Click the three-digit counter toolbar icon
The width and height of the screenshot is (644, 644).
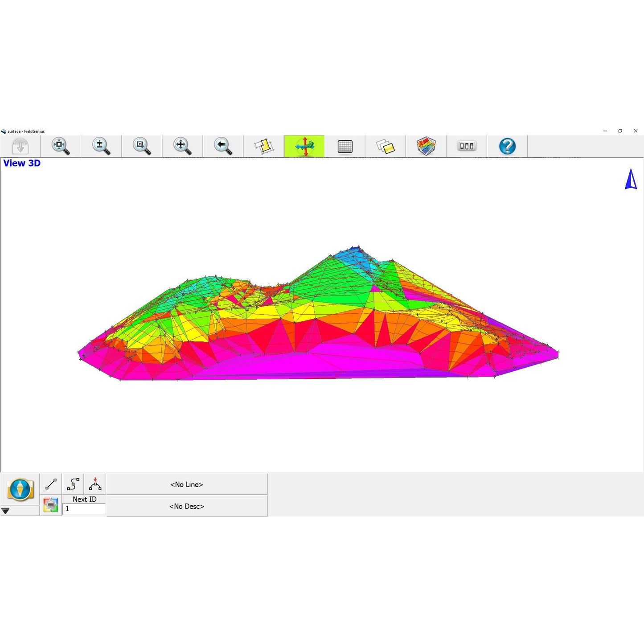(467, 146)
